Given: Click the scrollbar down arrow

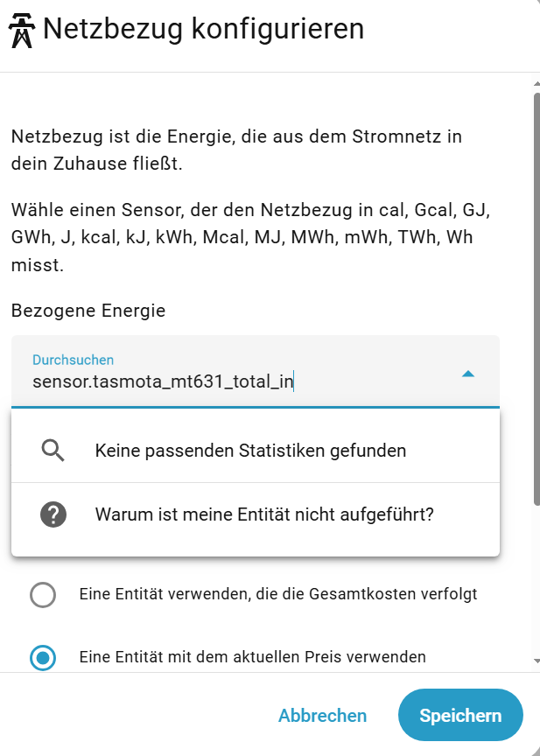Looking at the screenshot, I should click(x=536, y=661).
